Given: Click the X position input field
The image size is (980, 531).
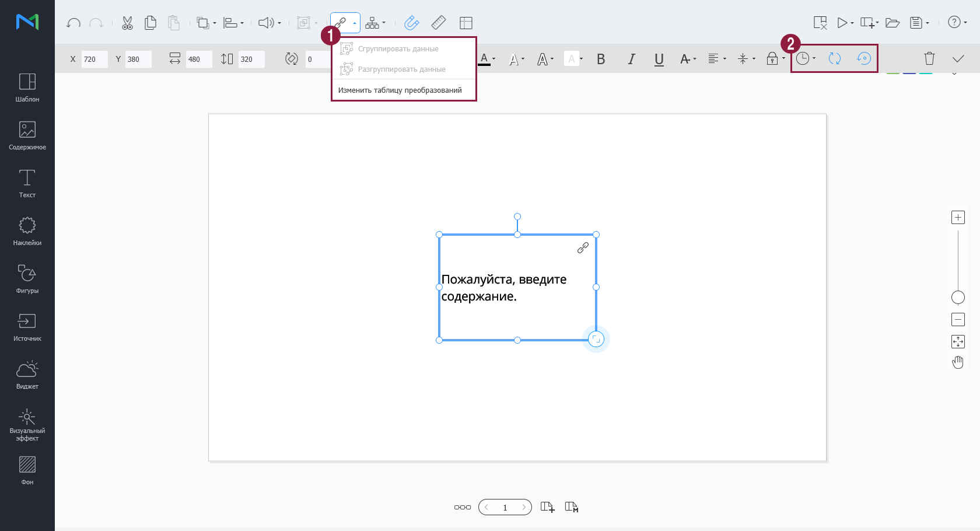Looking at the screenshot, I should coord(94,60).
